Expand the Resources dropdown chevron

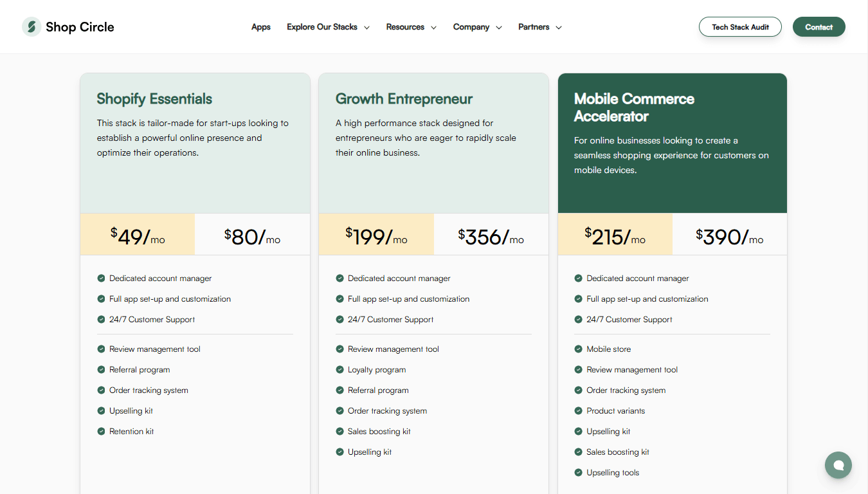pyautogui.click(x=433, y=28)
